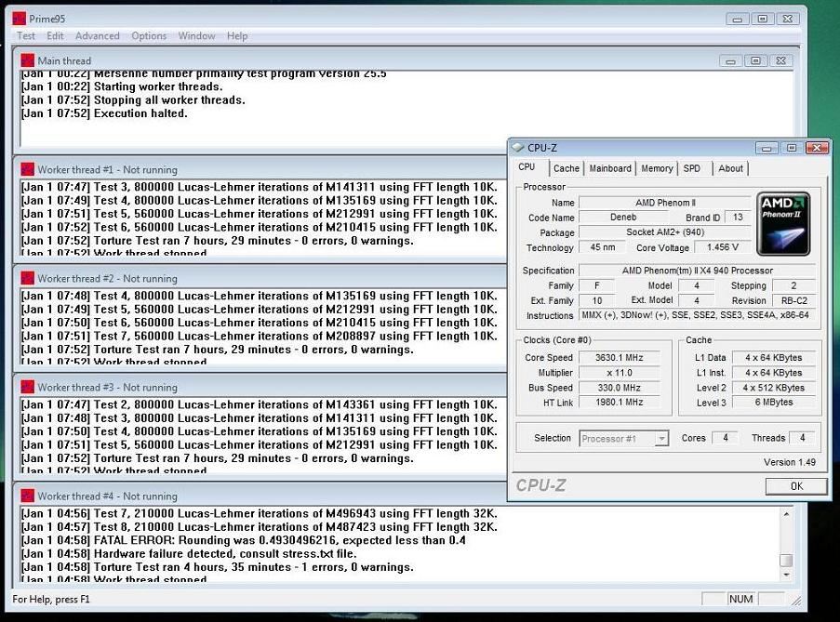
Task: Click the Core Voltage 1.456 V field
Action: [723, 247]
